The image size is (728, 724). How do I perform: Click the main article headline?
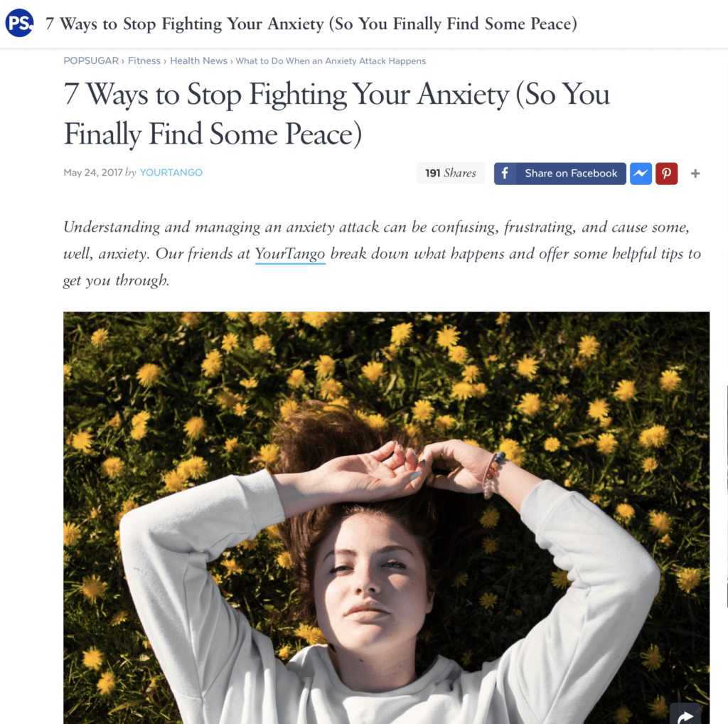pyautogui.click(x=336, y=115)
